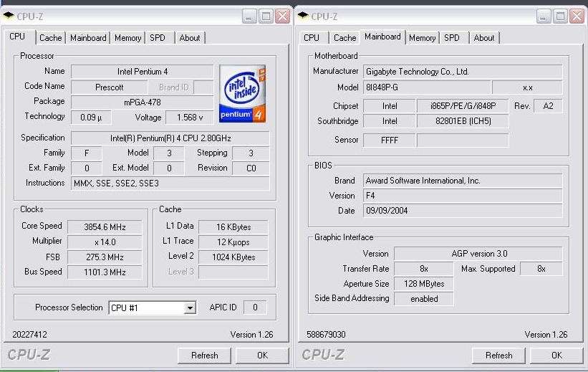Click the BIOS Date value 09/09/2004

pos(463,211)
